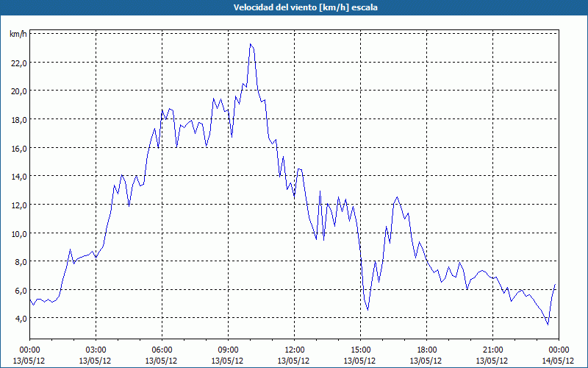Image resolution: width=588 pixels, height=368 pixels.
Task: Select the '06:00' time label
Action: click(x=162, y=350)
